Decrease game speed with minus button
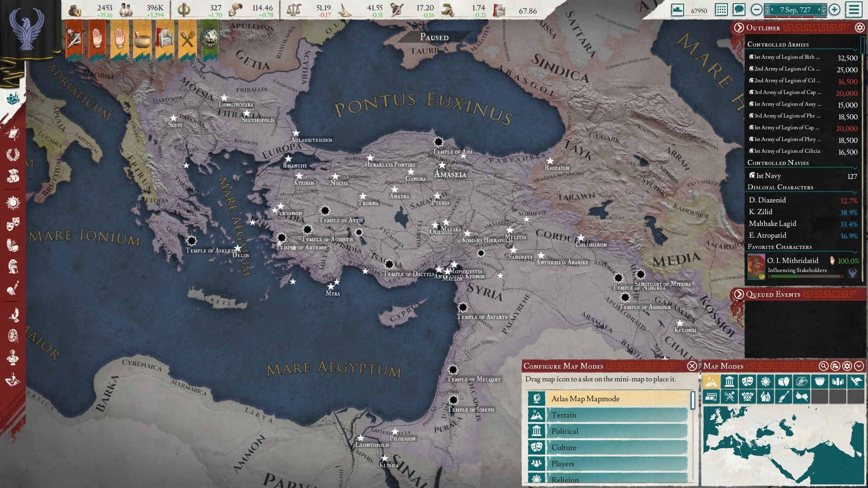This screenshot has width=868, height=488. click(756, 9)
